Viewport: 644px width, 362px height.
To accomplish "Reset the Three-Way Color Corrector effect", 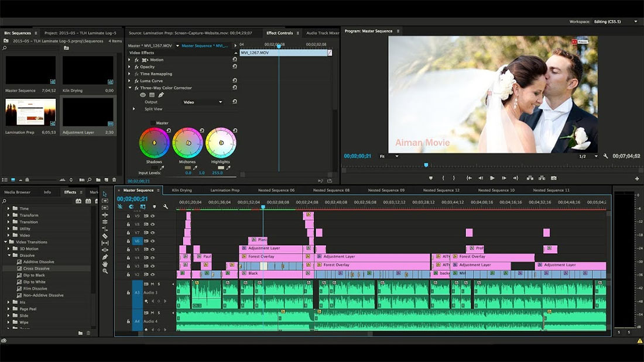I will pos(235,88).
